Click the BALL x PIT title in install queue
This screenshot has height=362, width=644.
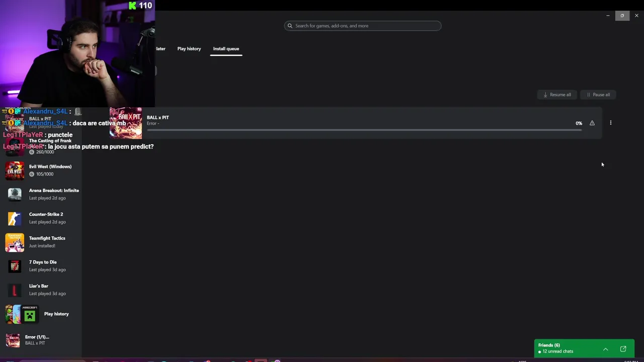pos(158,118)
